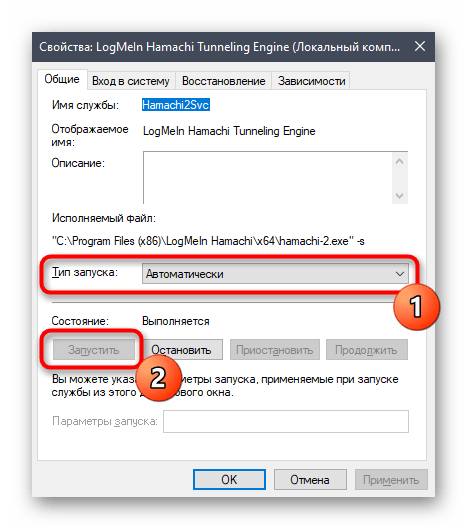Click the hamachi-2.exe executable path text
The image size is (467, 529).
click(x=208, y=241)
